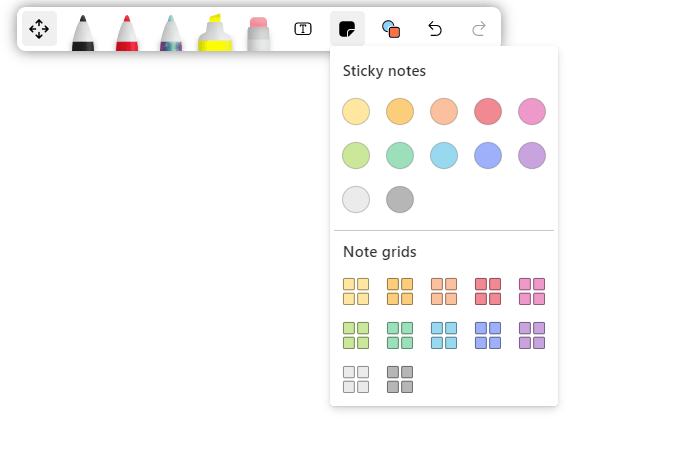Insert the red note grid
699x460 pixels.
(x=488, y=291)
